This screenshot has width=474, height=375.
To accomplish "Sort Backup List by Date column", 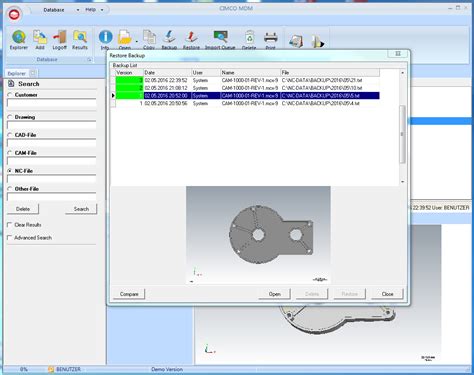I will click(x=167, y=72).
